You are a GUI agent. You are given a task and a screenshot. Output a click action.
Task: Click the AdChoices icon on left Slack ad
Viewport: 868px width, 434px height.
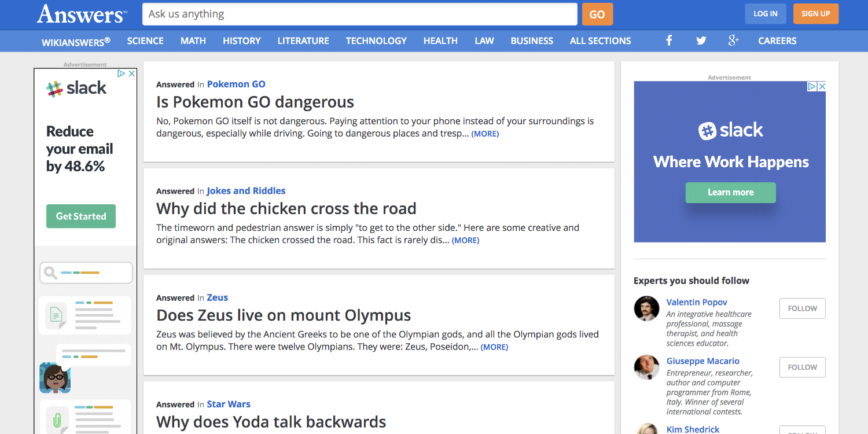pos(122,73)
